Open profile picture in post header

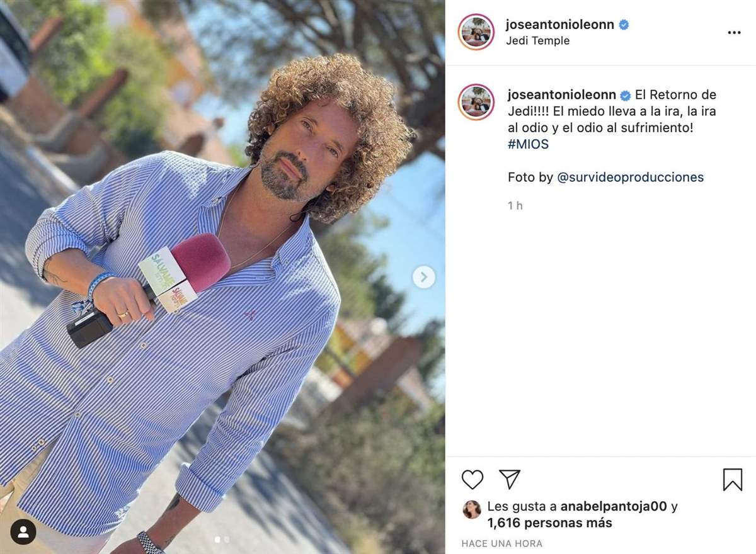click(476, 32)
